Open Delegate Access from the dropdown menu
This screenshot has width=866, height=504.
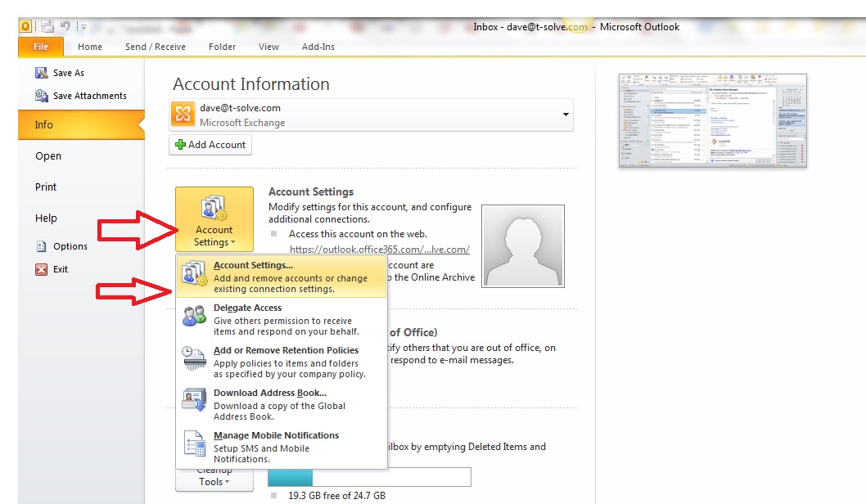pyautogui.click(x=247, y=308)
